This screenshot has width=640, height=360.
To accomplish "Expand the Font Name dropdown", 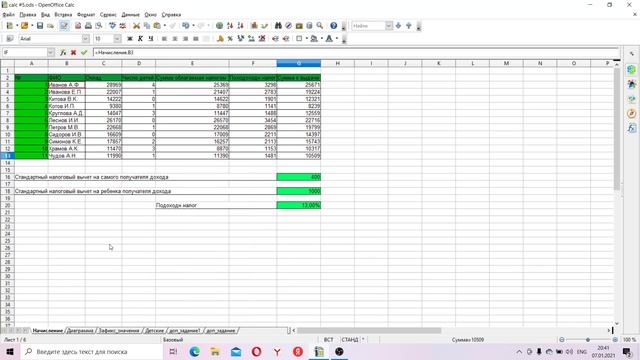I will 85,38.
